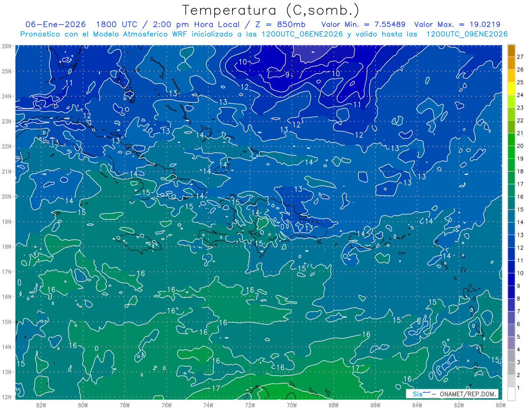The image size is (532, 411).
Task: Click the '18N' latitude axis label
Action: (x=6, y=247)
